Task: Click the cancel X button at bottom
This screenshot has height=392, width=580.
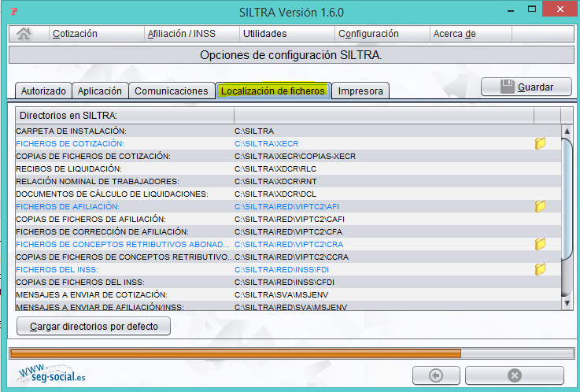Action: (514, 375)
